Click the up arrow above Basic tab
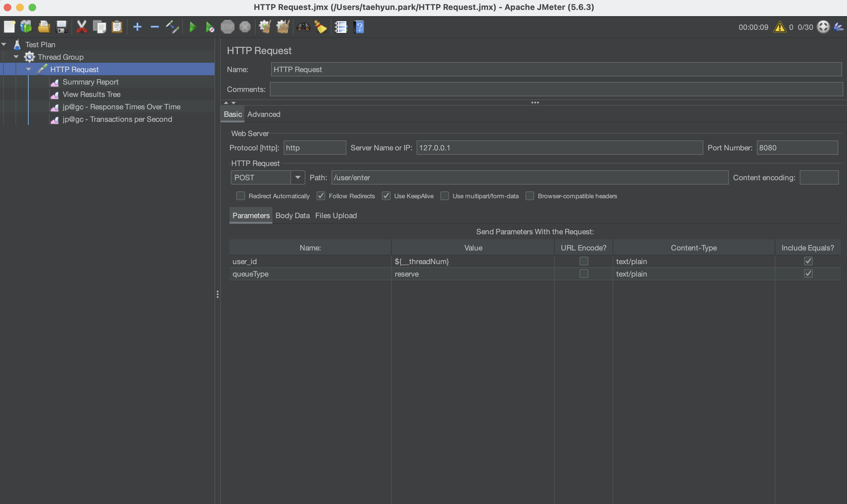Image resolution: width=847 pixels, height=504 pixels. pos(226,103)
